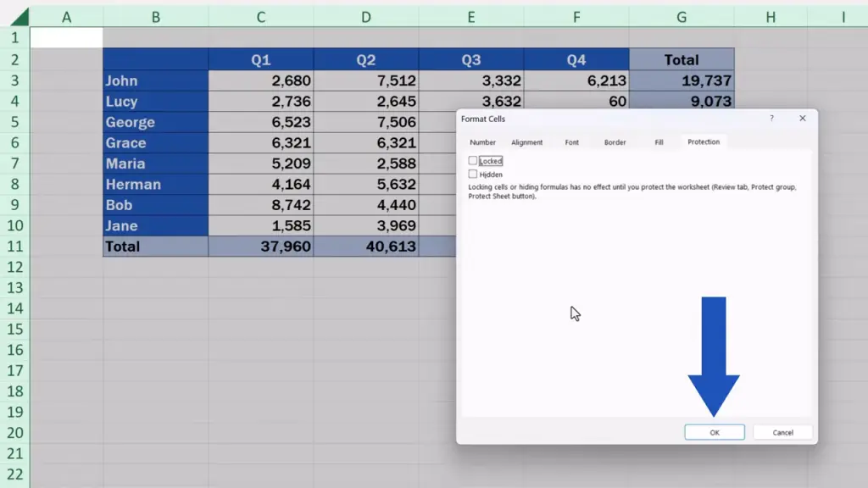Go to the Font tab
The image size is (868, 488).
tap(572, 142)
